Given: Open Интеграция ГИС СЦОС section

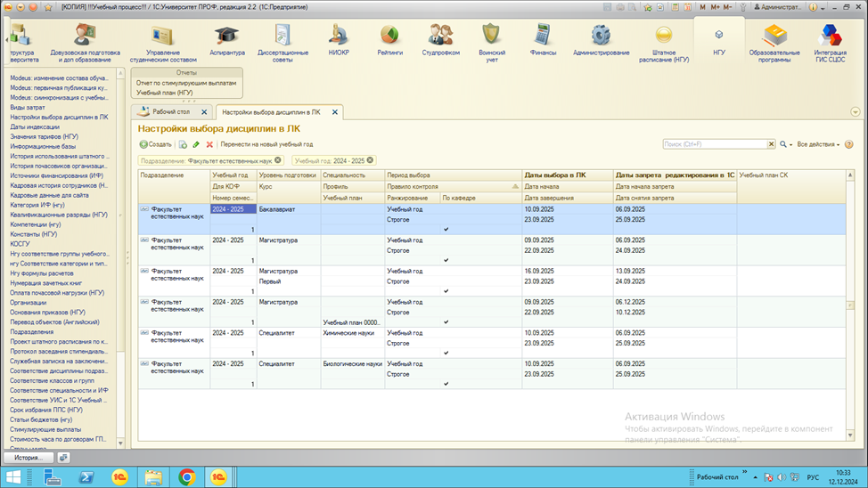Looking at the screenshot, I should click(x=831, y=43).
